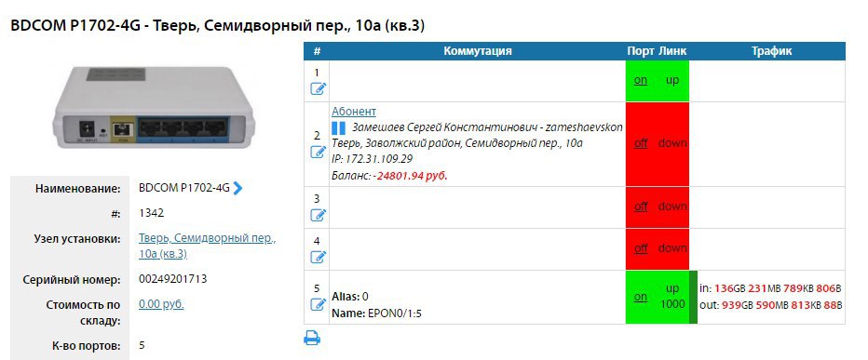Click the Name: EPON0/1:5 text

(377, 314)
